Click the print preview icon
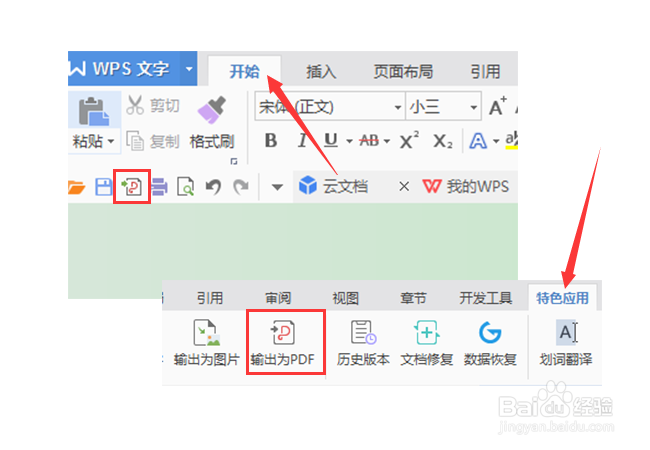This screenshot has width=650, height=450. tap(186, 187)
